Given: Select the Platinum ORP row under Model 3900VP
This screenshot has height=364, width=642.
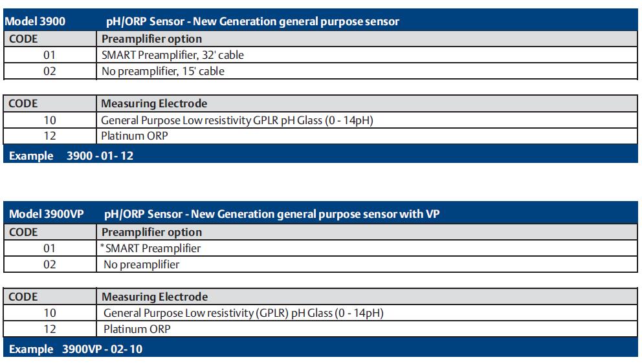Looking at the screenshot, I should 320,329.
